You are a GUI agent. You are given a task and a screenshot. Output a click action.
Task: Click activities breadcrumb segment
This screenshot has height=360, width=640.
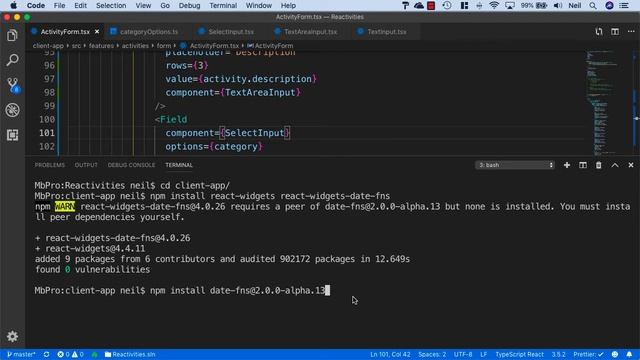click(x=135, y=46)
